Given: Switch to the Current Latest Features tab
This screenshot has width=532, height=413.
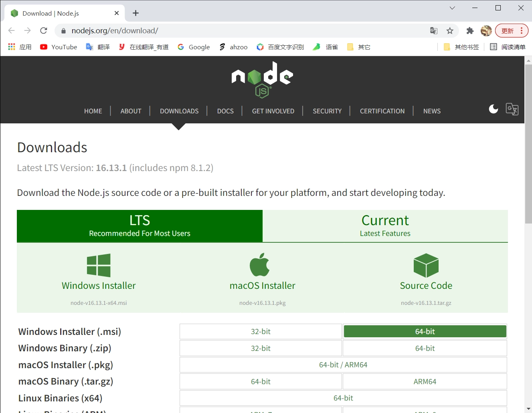Looking at the screenshot, I should coord(385,226).
